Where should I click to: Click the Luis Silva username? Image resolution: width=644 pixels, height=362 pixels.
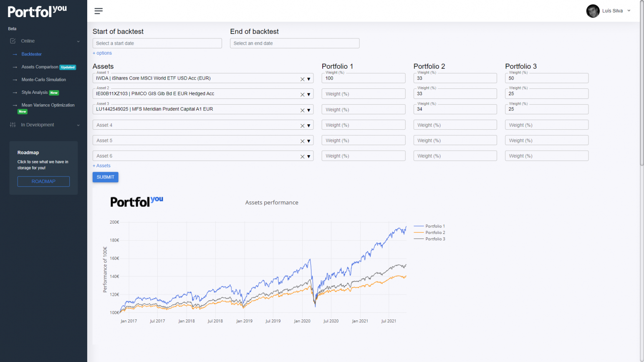point(612,11)
